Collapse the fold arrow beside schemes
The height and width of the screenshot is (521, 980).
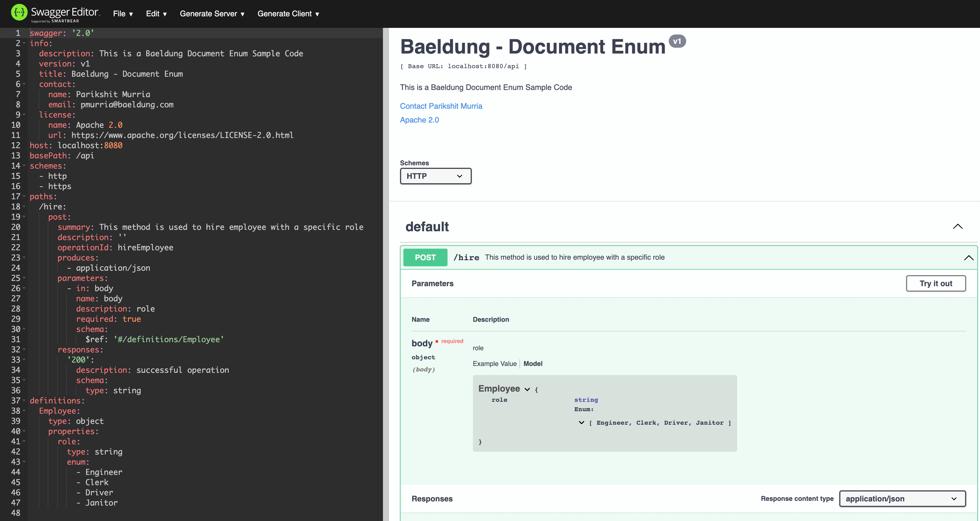(24, 166)
